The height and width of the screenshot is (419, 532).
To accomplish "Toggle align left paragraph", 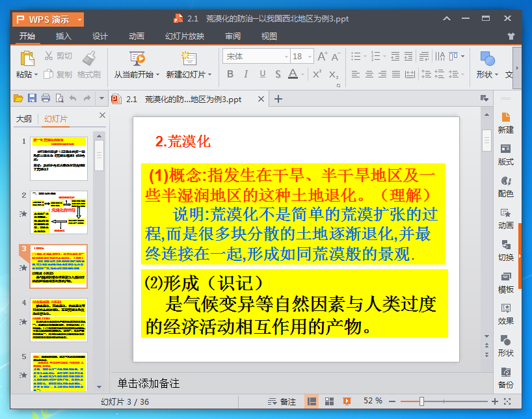I will coord(356,74).
